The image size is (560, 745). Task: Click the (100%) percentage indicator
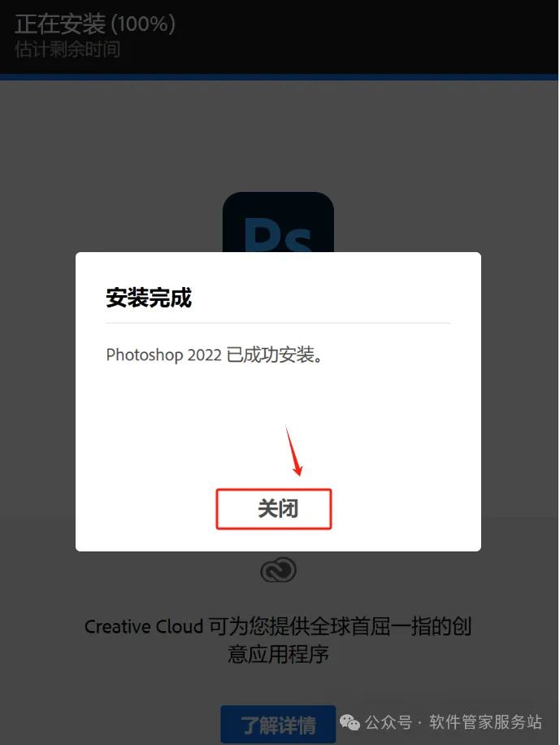143,24
